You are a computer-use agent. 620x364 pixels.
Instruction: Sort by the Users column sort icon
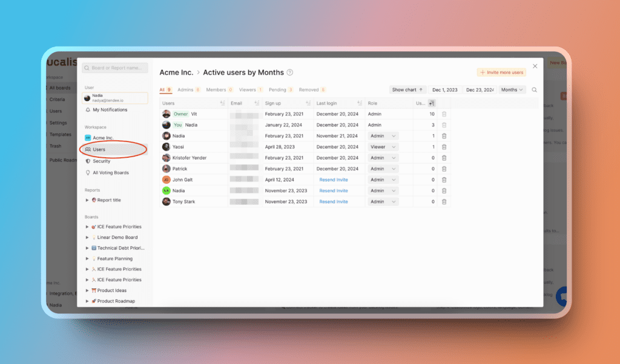tap(222, 103)
